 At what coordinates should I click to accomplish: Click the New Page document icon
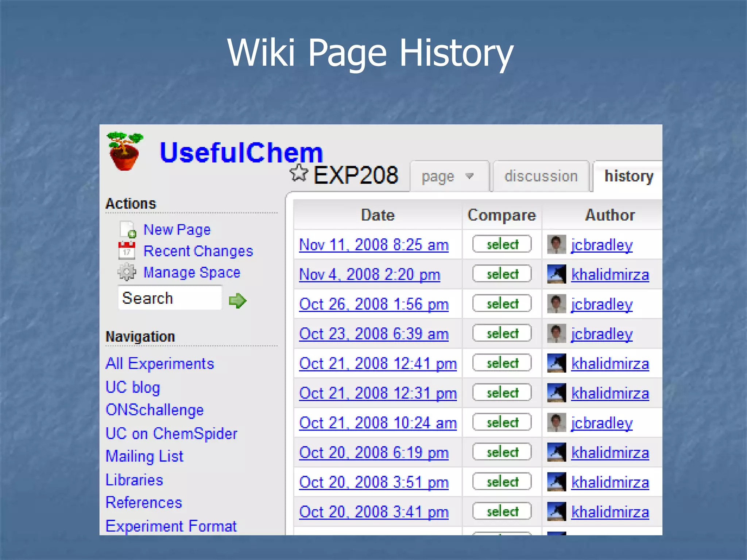[x=128, y=230]
